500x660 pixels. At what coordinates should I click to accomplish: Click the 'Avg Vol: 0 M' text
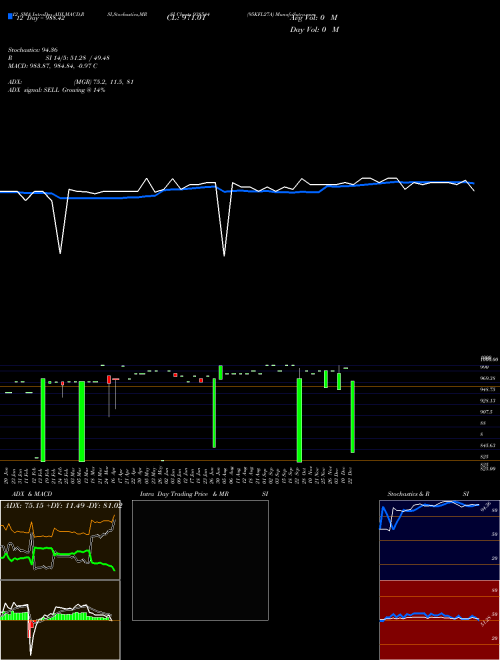click(314, 18)
